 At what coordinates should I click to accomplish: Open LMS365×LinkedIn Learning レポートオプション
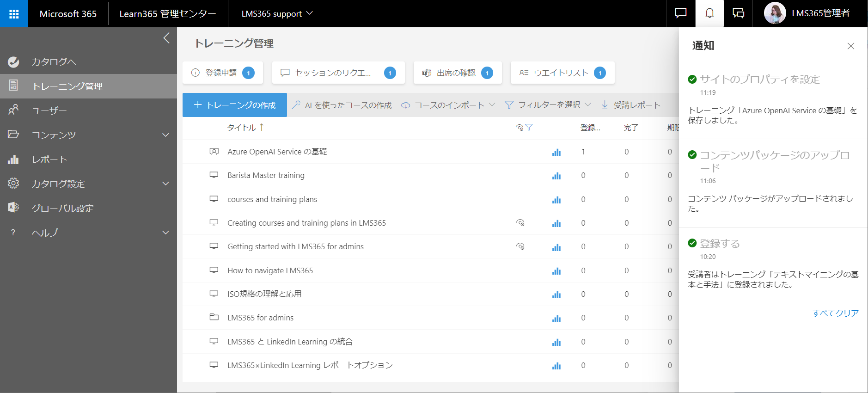310,365
